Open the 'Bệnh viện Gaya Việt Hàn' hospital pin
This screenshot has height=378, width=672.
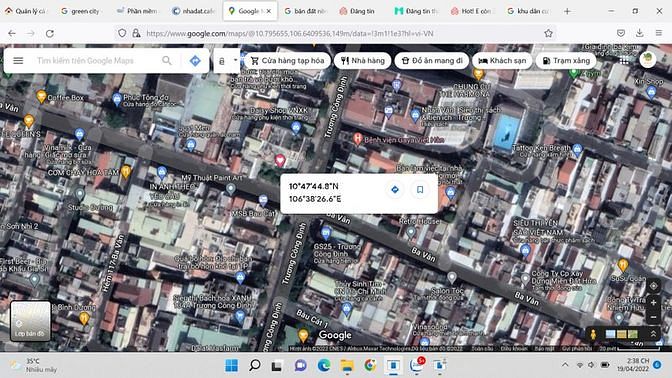pos(357,138)
